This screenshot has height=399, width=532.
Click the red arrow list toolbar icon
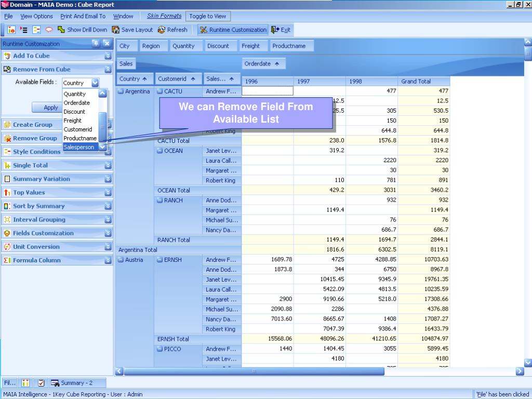click(23, 30)
